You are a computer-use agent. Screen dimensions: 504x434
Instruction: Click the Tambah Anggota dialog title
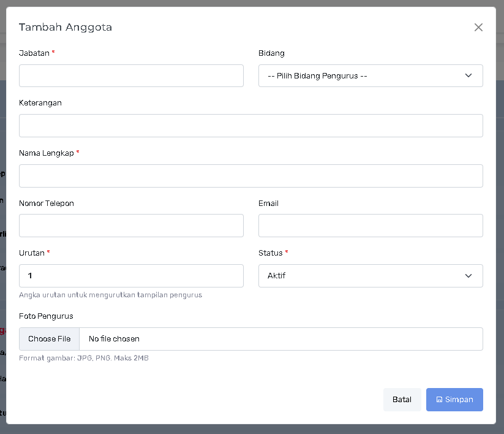66,27
